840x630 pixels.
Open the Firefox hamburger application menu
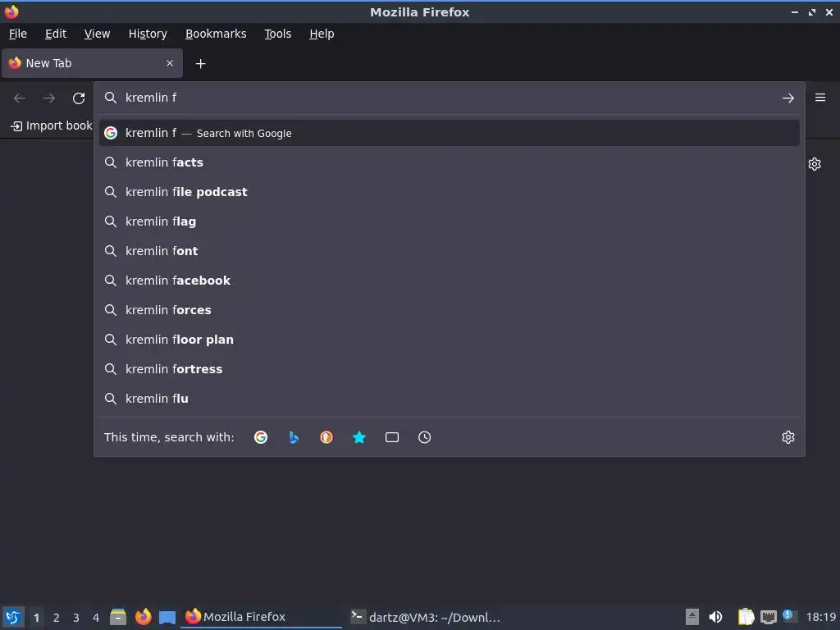coord(820,98)
